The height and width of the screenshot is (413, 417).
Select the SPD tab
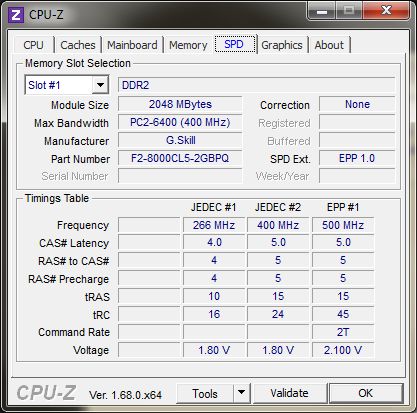234,44
